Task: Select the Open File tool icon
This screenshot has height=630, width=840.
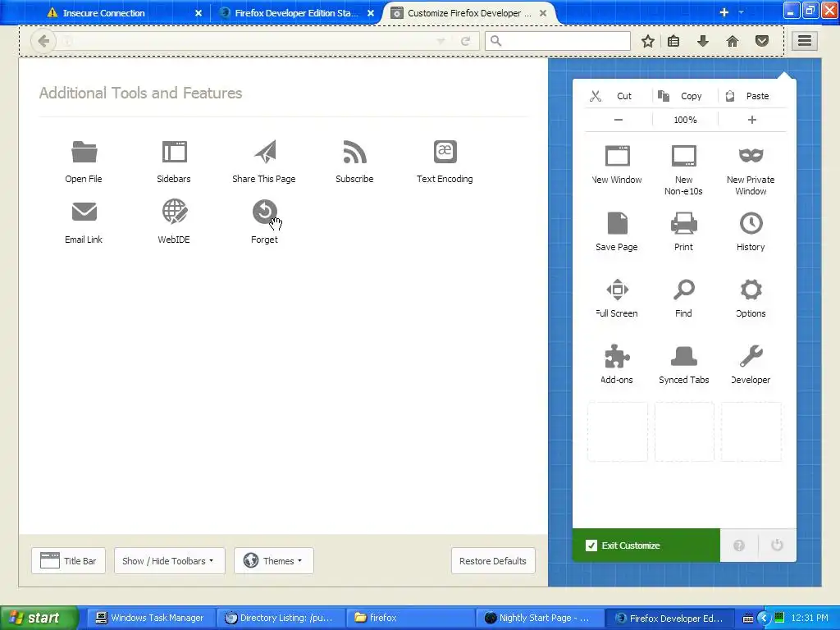Action: (x=84, y=152)
